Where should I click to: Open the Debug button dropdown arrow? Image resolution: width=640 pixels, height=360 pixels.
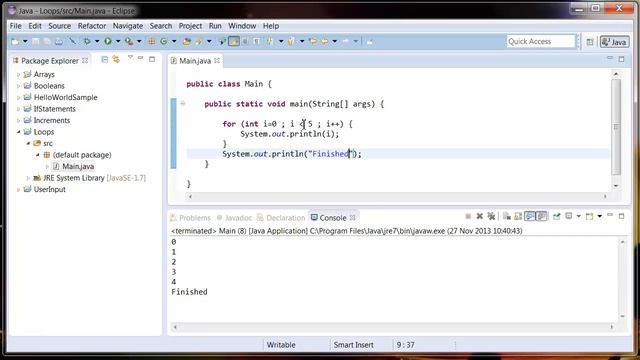pyautogui.click(x=97, y=41)
